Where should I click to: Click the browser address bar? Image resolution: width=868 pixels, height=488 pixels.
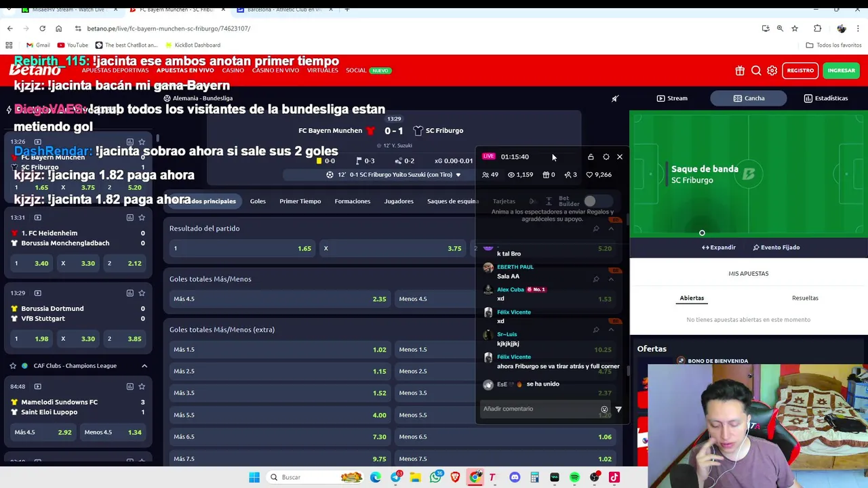(407, 28)
